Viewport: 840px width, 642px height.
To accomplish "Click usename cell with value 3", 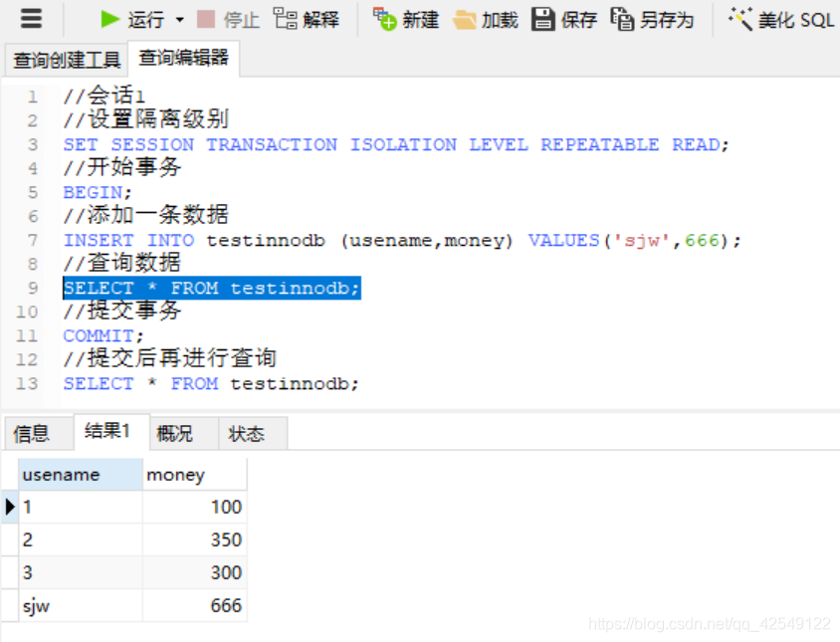I will (81, 572).
